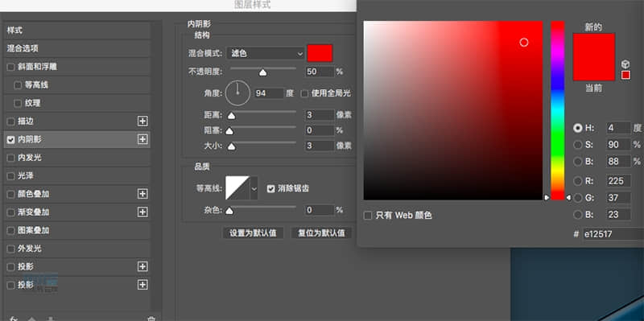Click the small red web-safe color swatch
The image size is (644, 321).
pyautogui.click(x=625, y=75)
